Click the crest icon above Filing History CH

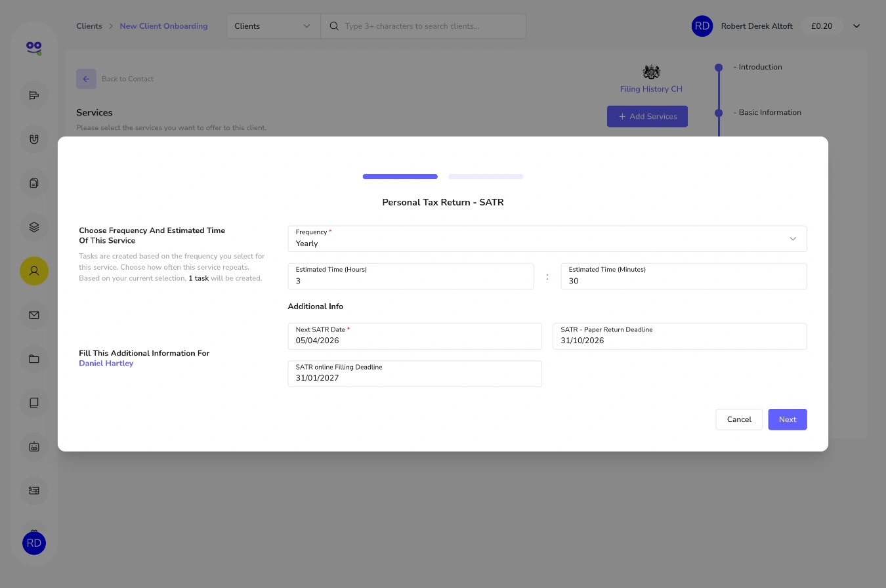tap(651, 72)
